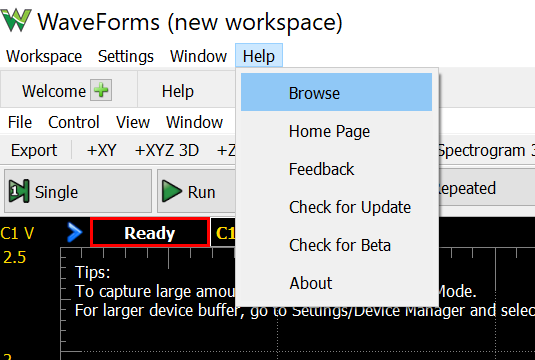Click the Ready status indicator
The width and height of the screenshot is (535, 360).
(x=150, y=232)
